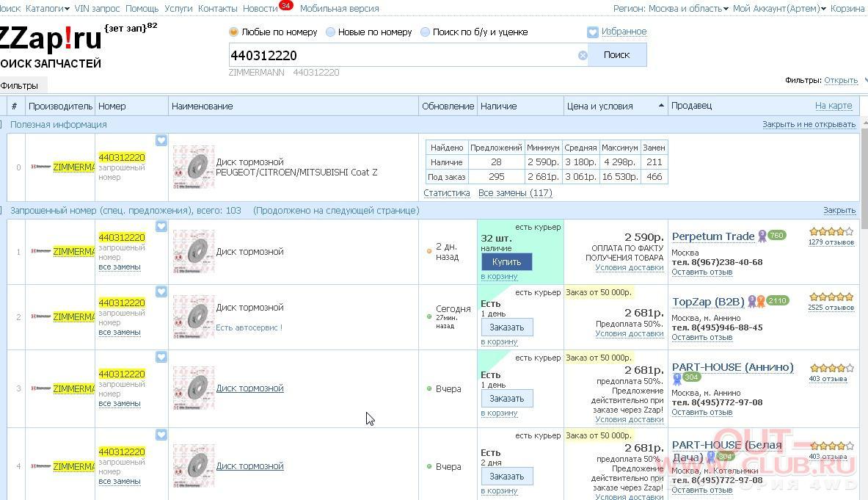
Task: Click Заказать button in TopZap row
Action: (x=506, y=327)
